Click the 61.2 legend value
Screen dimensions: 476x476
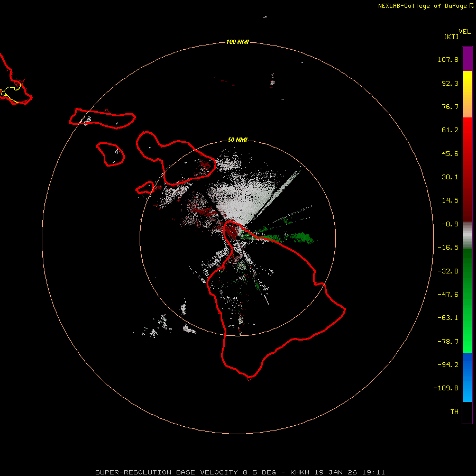point(450,130)
